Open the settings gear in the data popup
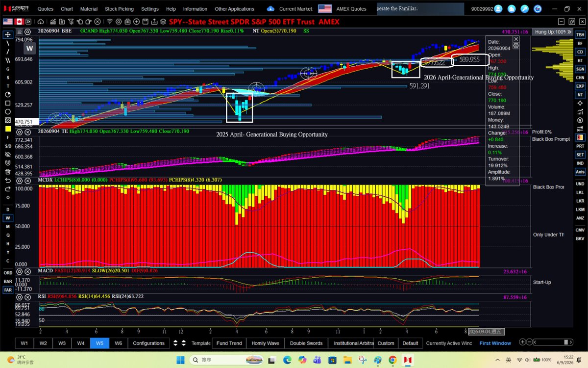This screenshot has height=368, width=588. pyautogui.click(x=516, y=45)
